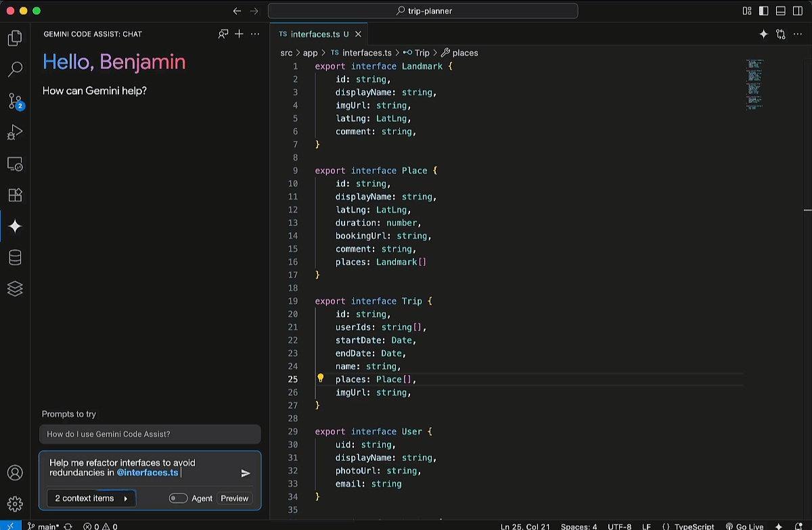Image resolution: width=812 pixels, height=530 pixels.
Task: Click main branch in status bar
Action: pos(43,526)
